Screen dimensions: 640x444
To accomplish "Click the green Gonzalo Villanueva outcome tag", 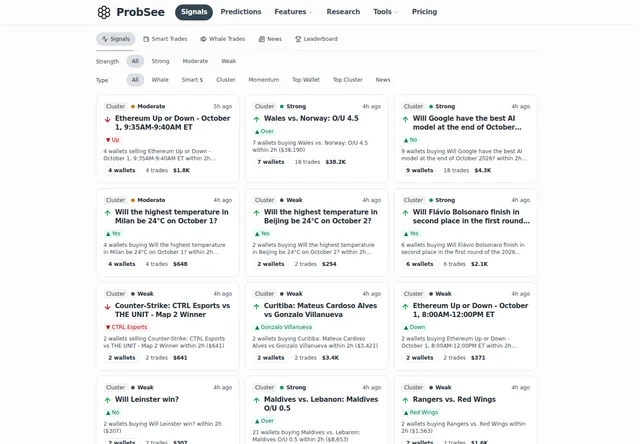I will pos(283,327).
